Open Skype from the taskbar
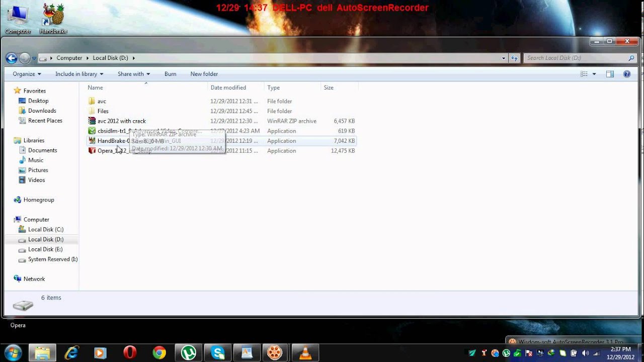The width and height of the screenshot is (644, 362). (x=218, y=353)
